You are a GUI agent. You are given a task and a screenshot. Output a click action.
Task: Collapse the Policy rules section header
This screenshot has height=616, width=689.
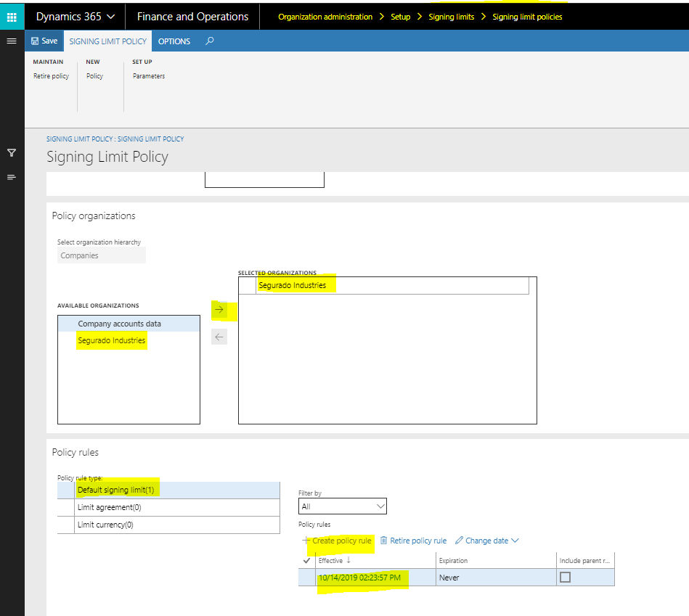click(x=75, y=452)
